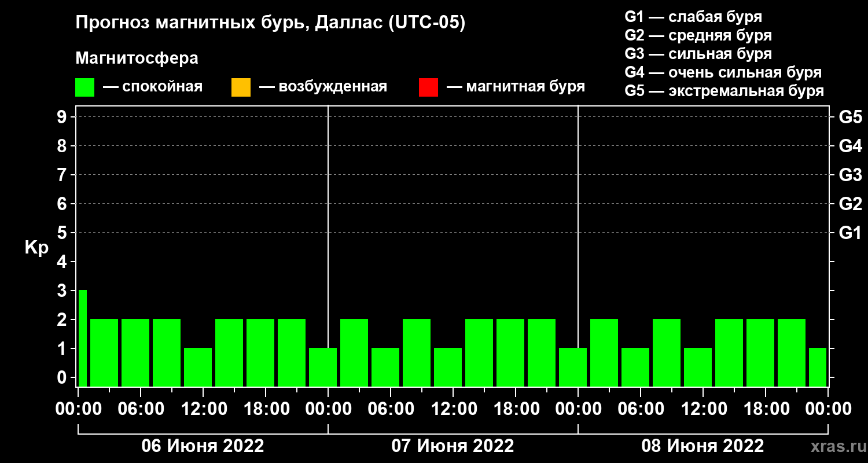The image size is (868, 463).
Task: Click the '18:00' time label under 08 Июня
Action: point(766,409)
